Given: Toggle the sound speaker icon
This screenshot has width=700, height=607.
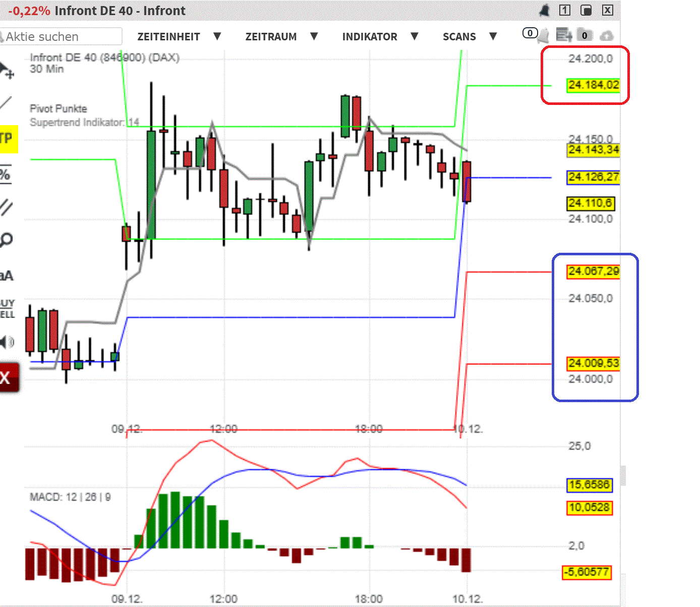Looking at the screenshot, I should click(x=7, y=343).
